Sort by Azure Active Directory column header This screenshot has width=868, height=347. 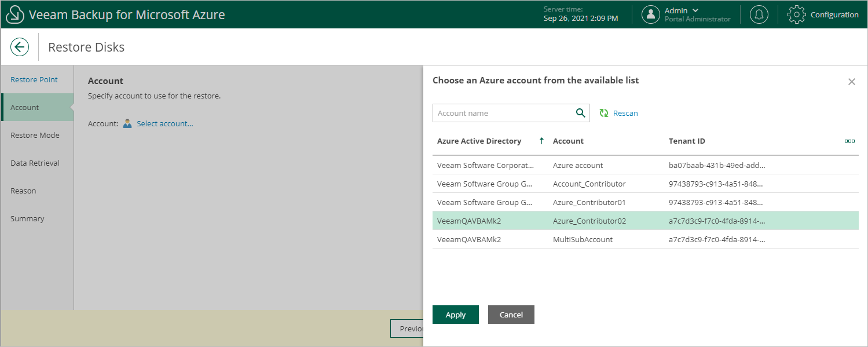[x=479, y=141]
